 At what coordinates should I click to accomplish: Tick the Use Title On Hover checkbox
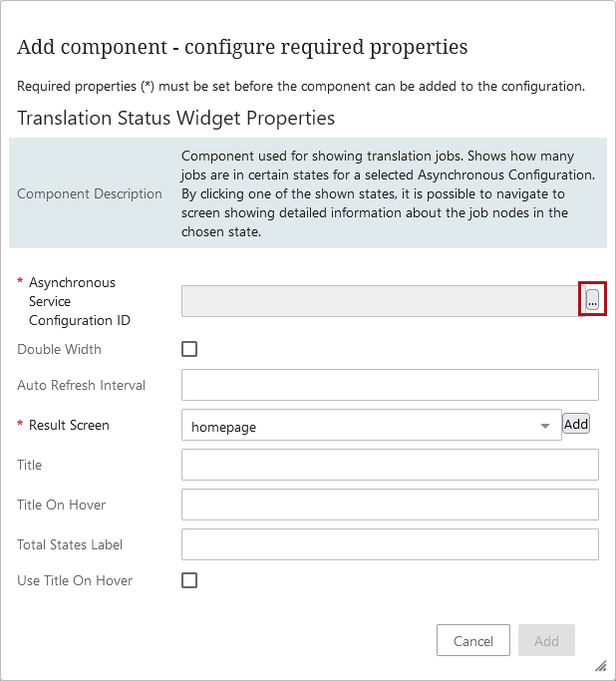point(189,580)
